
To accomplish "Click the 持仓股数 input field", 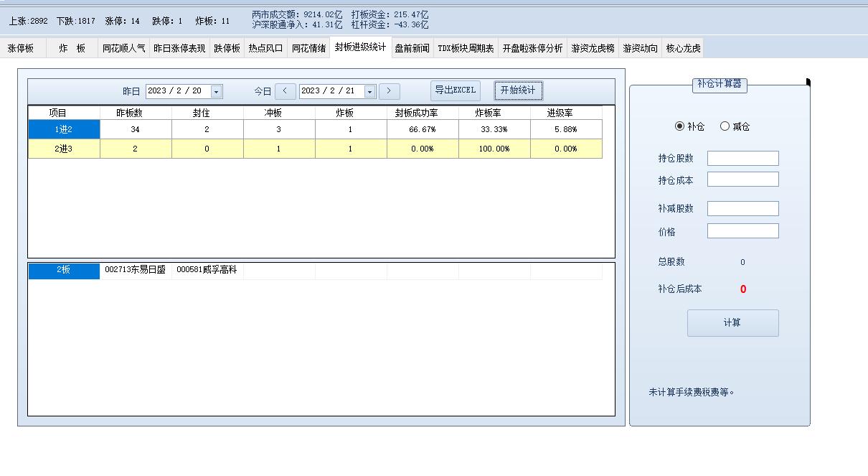I will pyautogui.click(x=742, y=158).
